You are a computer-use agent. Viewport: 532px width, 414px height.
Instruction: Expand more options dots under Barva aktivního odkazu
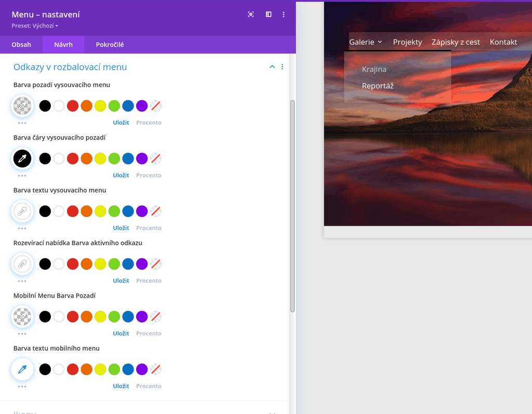pyautogui.click(x=22, y=281)
